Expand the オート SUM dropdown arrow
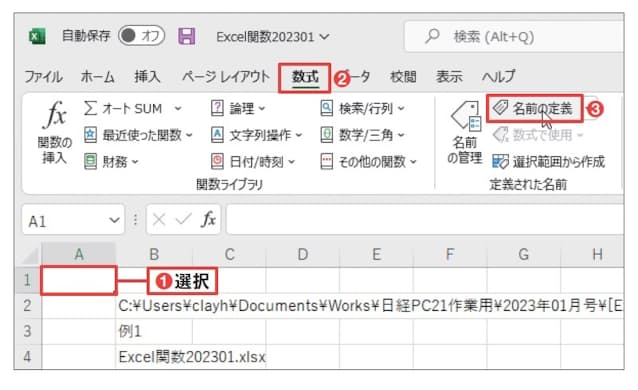Image resolution: width=638 pixels, height=390 pixels. [x=178, y=109]
